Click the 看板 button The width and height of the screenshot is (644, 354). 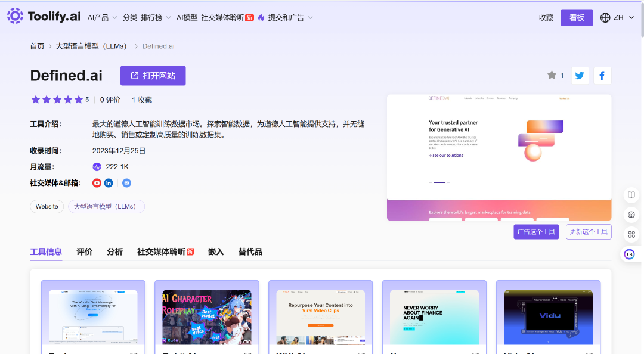click(577, 18)
